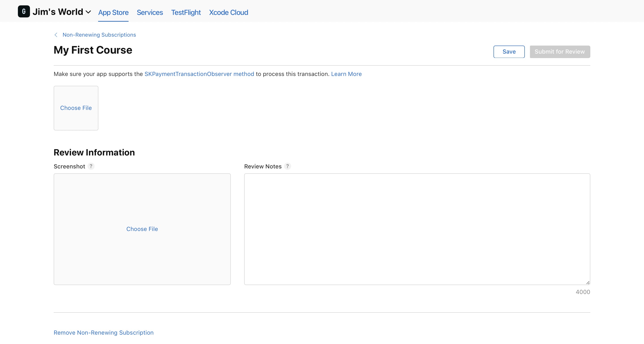Choose File in the Screenshot upload area
Screen dimensions: 644x344
point(142,229)
